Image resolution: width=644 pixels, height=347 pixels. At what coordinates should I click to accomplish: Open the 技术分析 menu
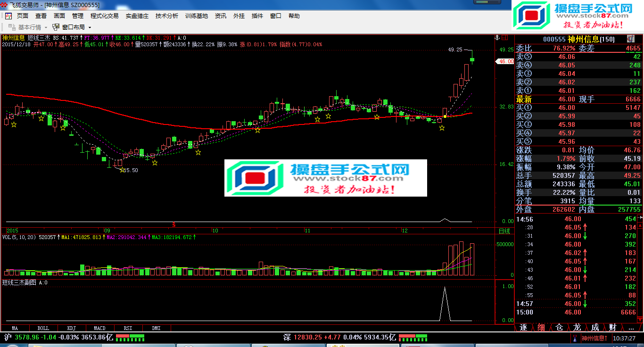coord(167,16)
